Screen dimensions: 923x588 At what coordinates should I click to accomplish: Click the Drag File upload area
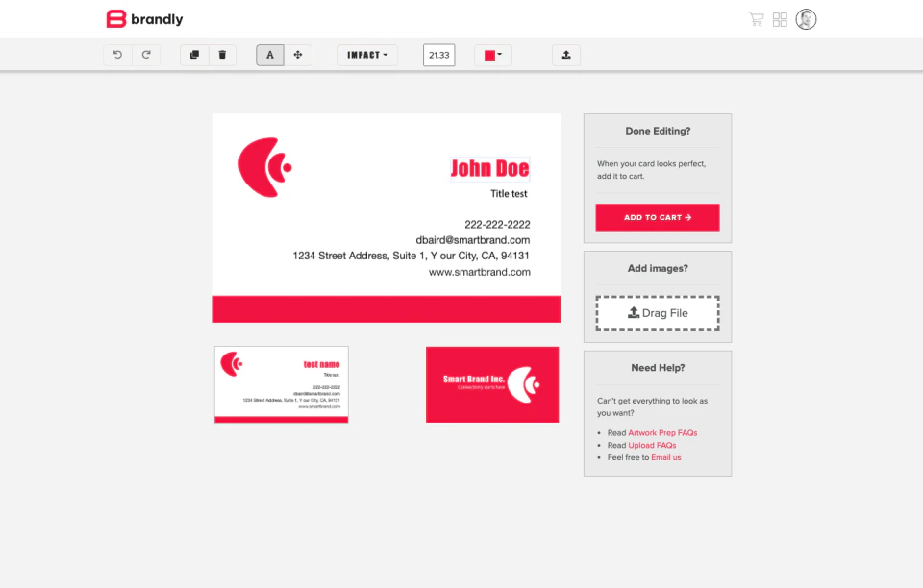pyautogui.click(x=657, y=312)
